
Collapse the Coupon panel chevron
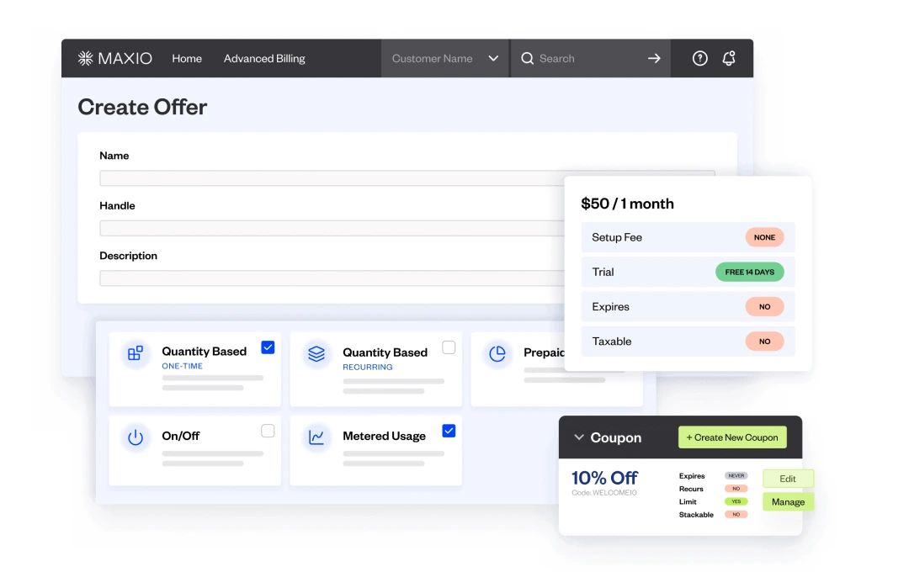pyautogui.click(x=579, y=437)
